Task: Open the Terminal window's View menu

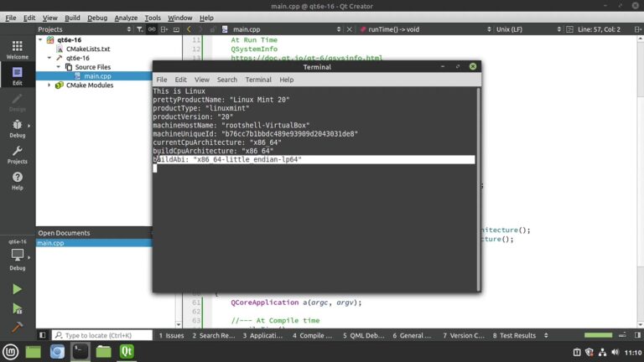Action: coord(201,80)
